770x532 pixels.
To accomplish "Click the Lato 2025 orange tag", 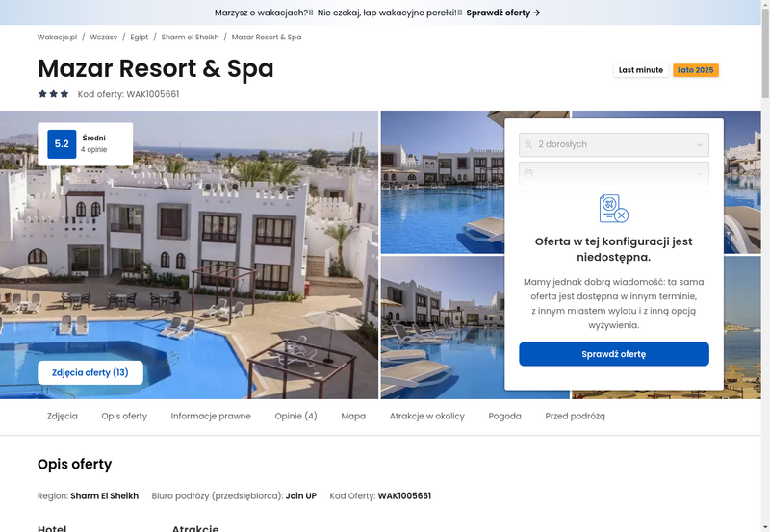I will point(695,70).
